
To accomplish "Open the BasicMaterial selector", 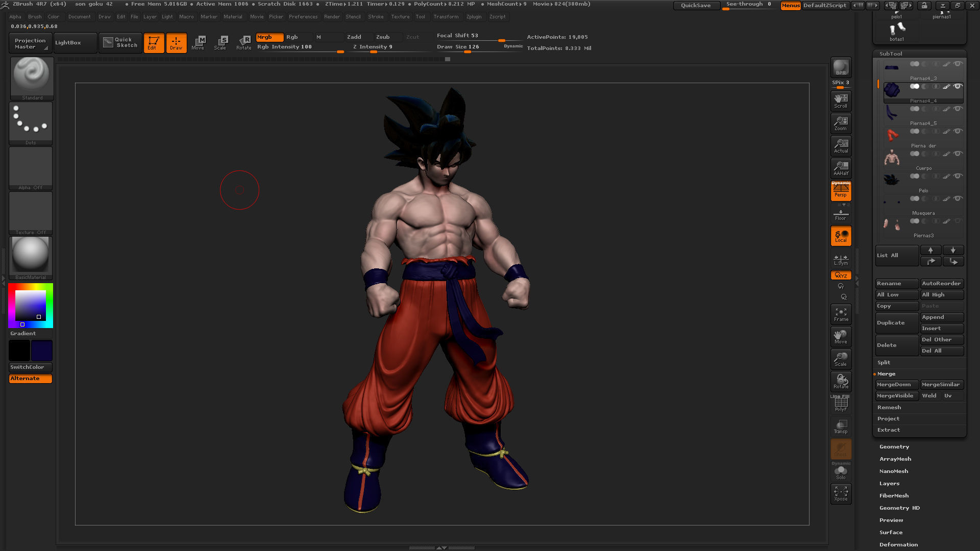I will tap(31, 258).
